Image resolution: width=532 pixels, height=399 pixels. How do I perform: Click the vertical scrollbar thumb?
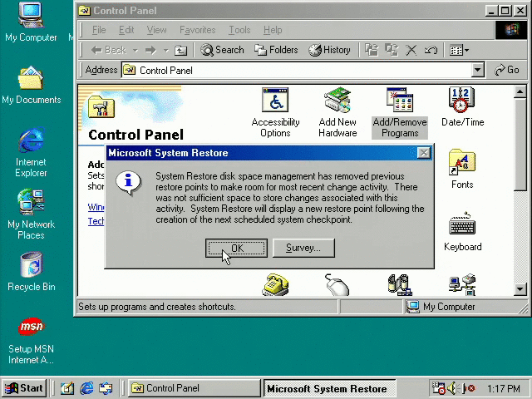520,145
